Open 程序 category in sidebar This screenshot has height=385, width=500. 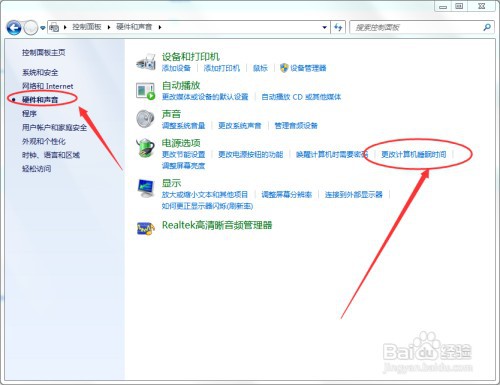(x=29, y=114)
